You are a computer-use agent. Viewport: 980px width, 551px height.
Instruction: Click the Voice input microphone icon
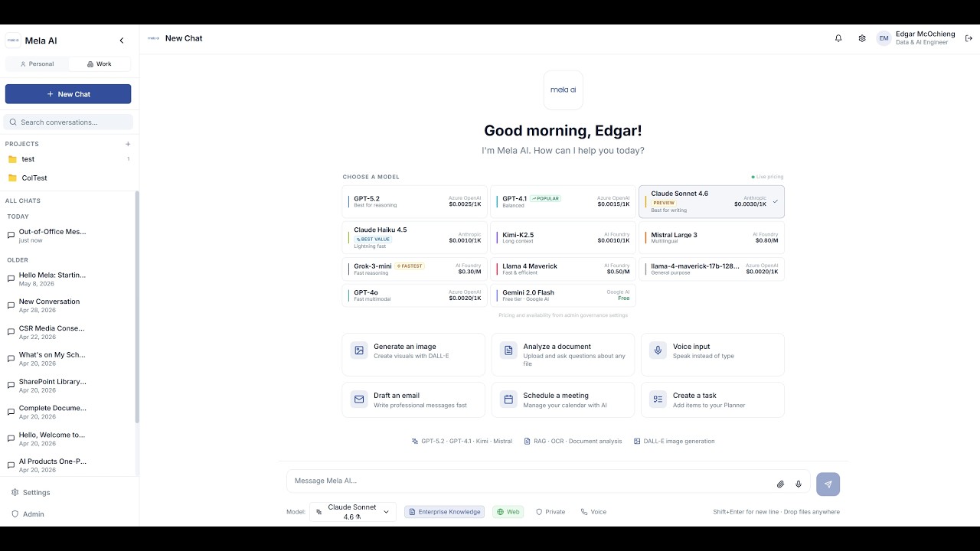657,350
